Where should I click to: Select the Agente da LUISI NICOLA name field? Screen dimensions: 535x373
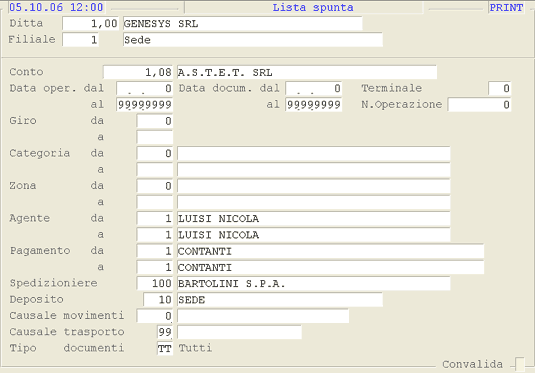click(314, 218)
